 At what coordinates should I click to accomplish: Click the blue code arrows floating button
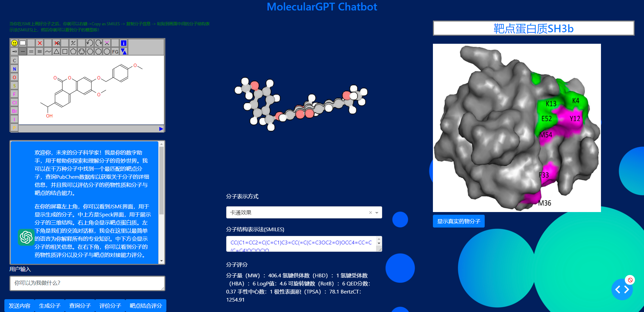pyautogui.click(x=622, y=289)
